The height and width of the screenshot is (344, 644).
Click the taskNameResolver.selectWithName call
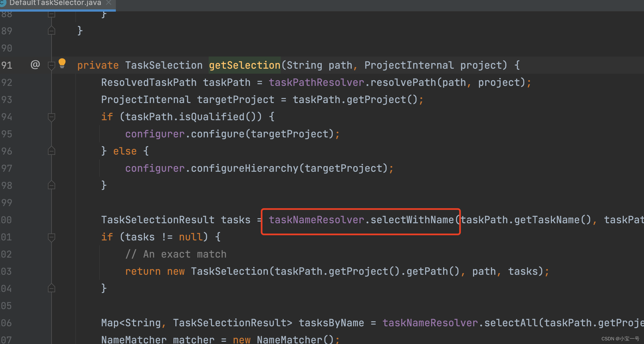click(x=361, y=220)
